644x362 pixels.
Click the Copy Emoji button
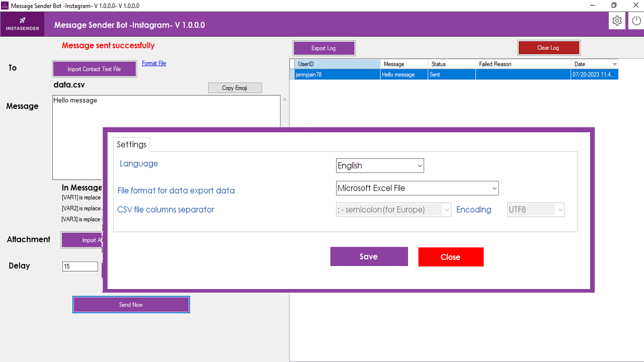[x=235, y=88]
